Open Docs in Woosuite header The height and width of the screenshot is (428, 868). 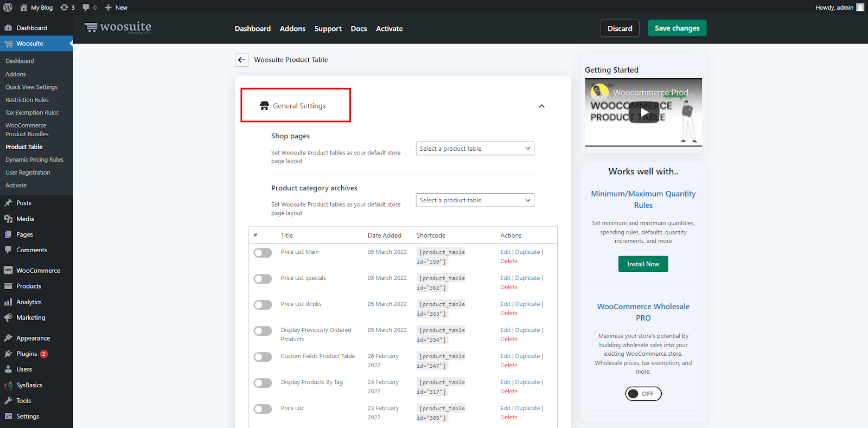click(359, 29)
